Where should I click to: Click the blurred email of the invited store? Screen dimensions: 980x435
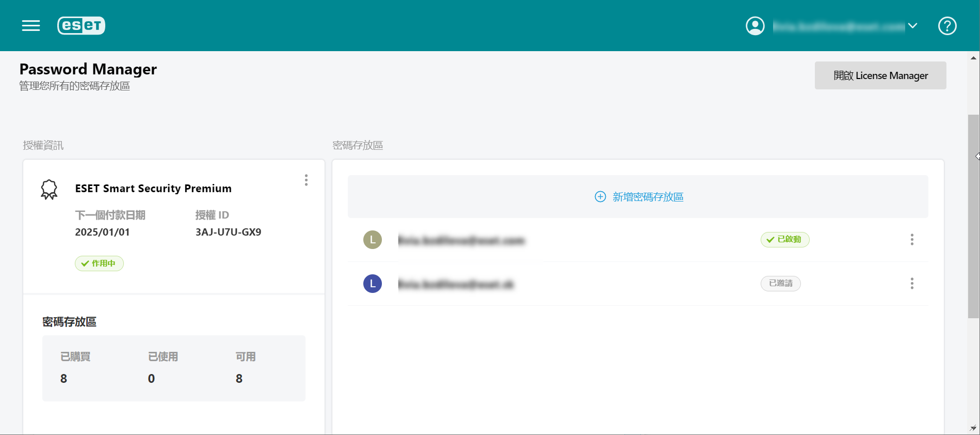(456, 284)
